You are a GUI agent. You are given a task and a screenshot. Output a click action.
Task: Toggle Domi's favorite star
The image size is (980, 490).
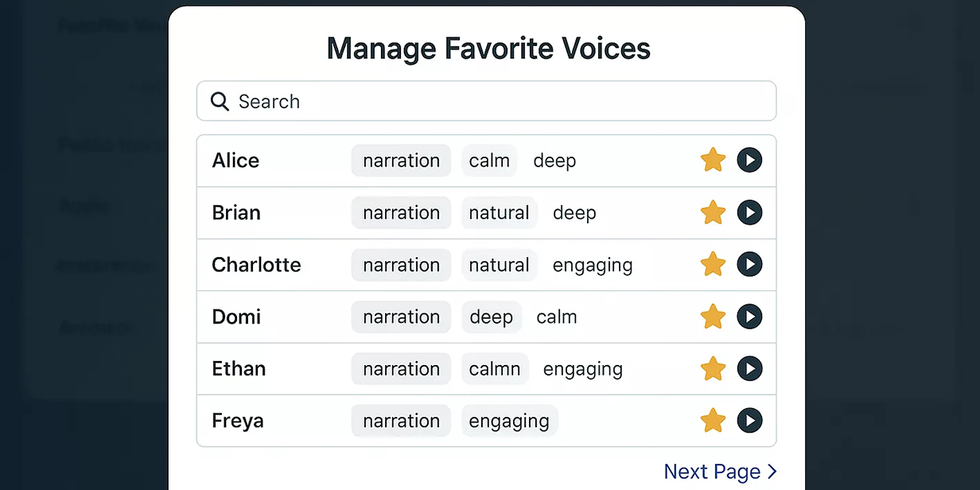tap(713, 317)
